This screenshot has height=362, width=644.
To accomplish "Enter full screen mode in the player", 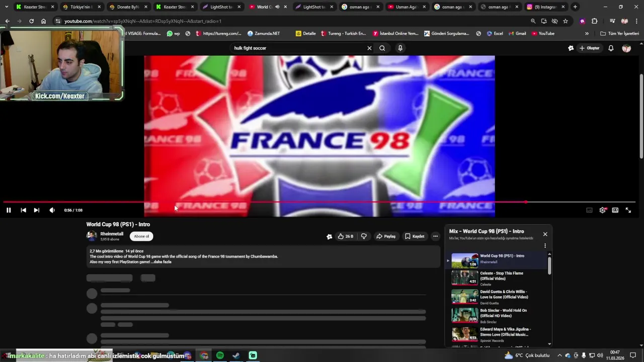I will coord(628,210).
